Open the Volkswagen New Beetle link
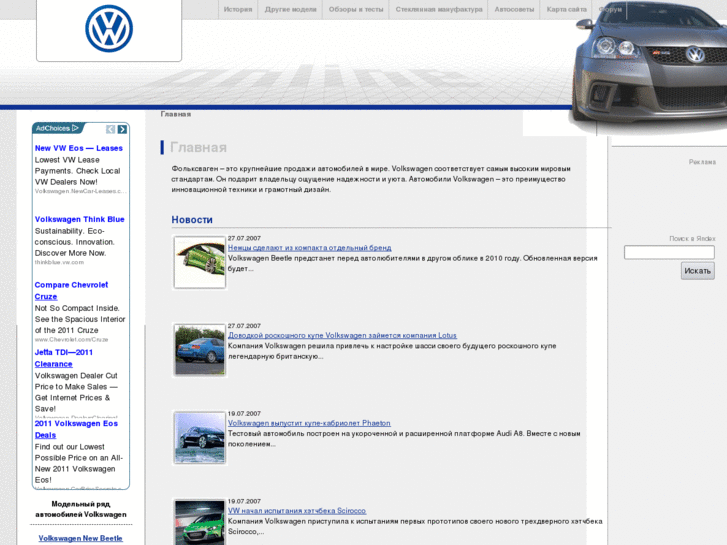The height and width of the screenshot is (545, 727). (80, 538)
